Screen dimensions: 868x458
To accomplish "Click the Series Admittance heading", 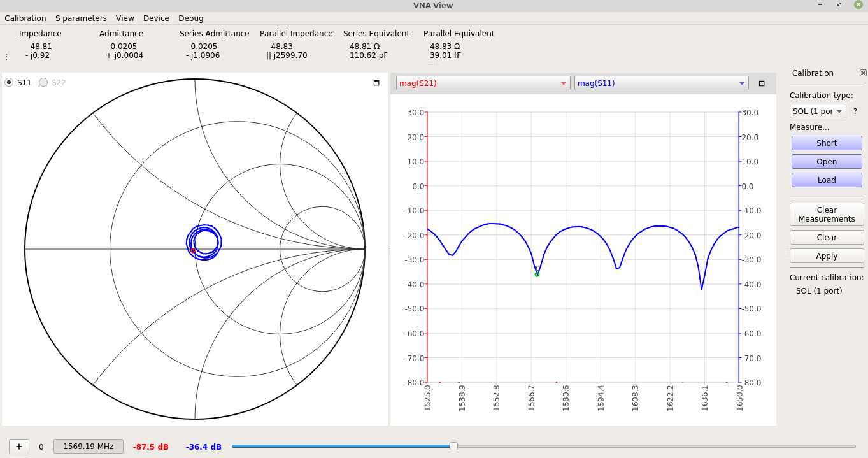I will [x=215, y=34].
